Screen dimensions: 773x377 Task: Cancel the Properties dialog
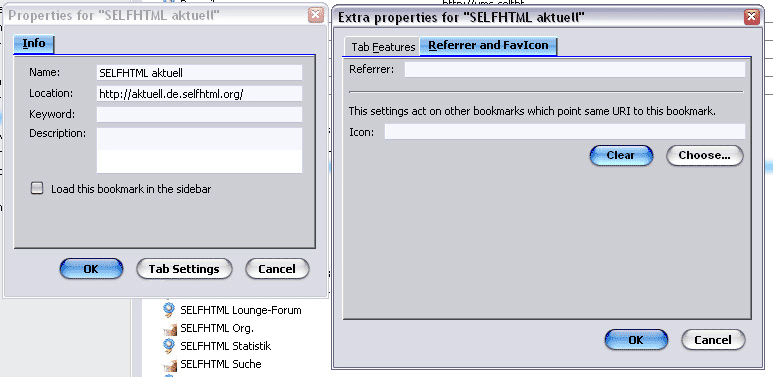(277, 269)
